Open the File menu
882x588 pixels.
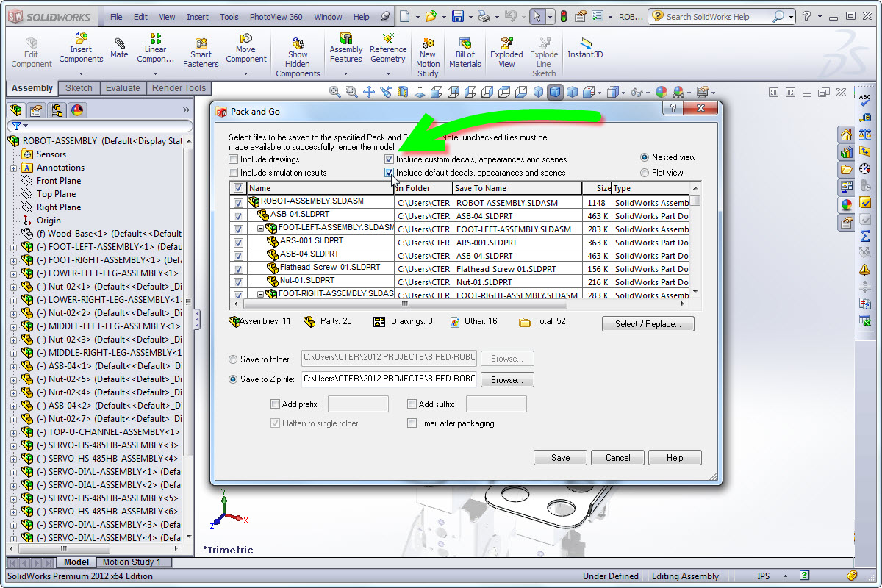tap(116, 17)
